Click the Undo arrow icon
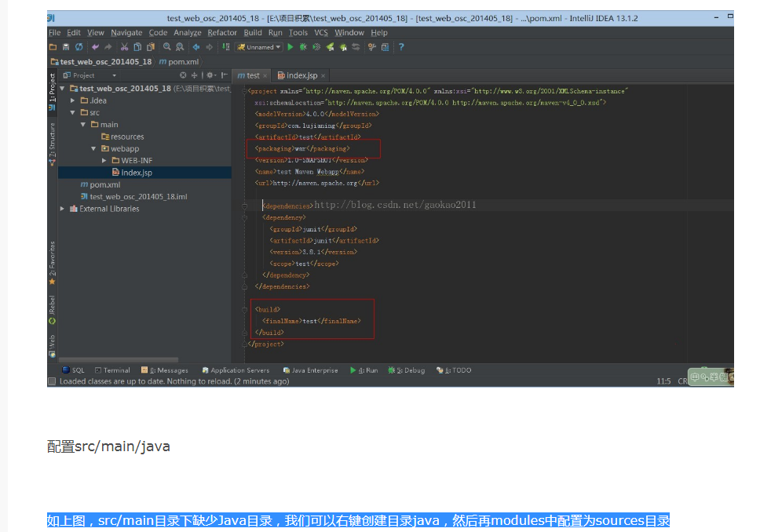760x532 pixels. click(x=95, y=47)
